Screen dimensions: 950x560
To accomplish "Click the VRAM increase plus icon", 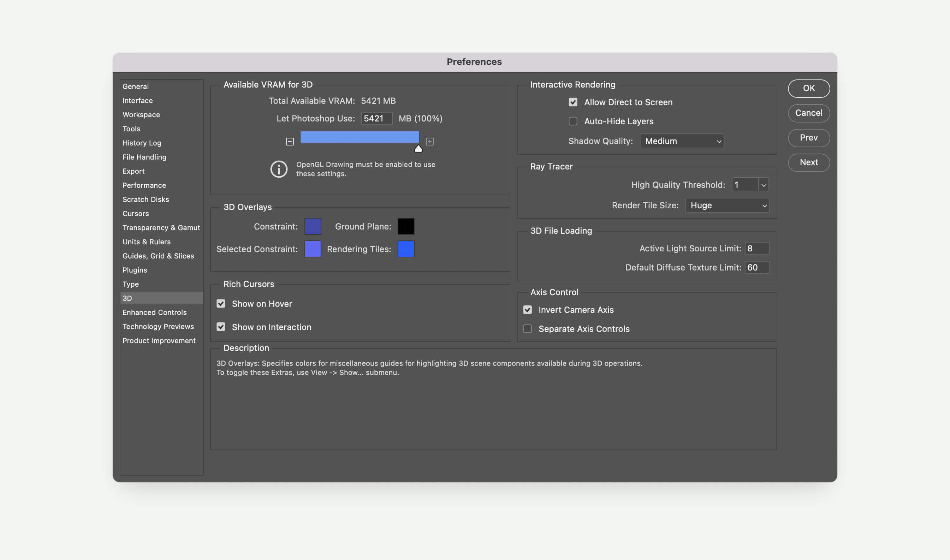I will click(429, 142).
